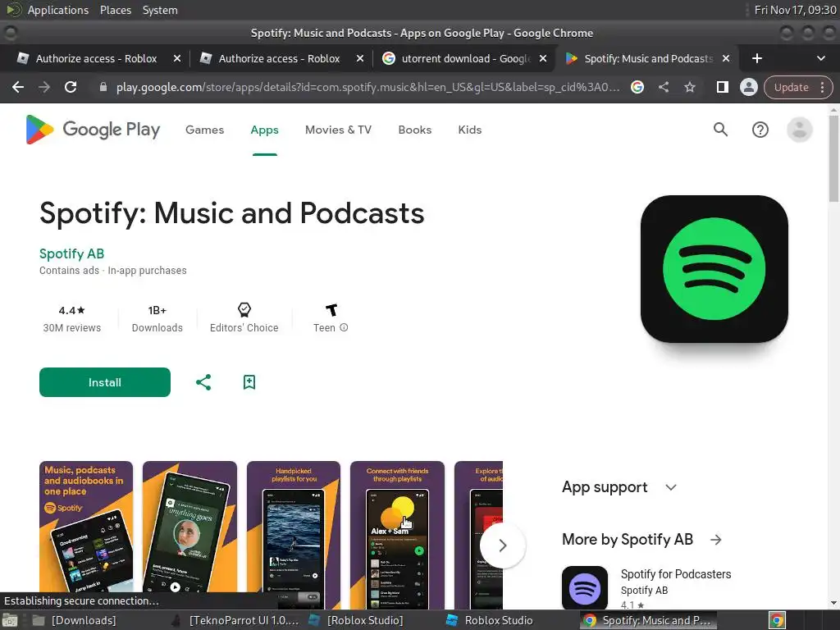This screenshot has width=840, height=630.
Task: Open the More by Spotify AB arrow
Action: [715, 540]
